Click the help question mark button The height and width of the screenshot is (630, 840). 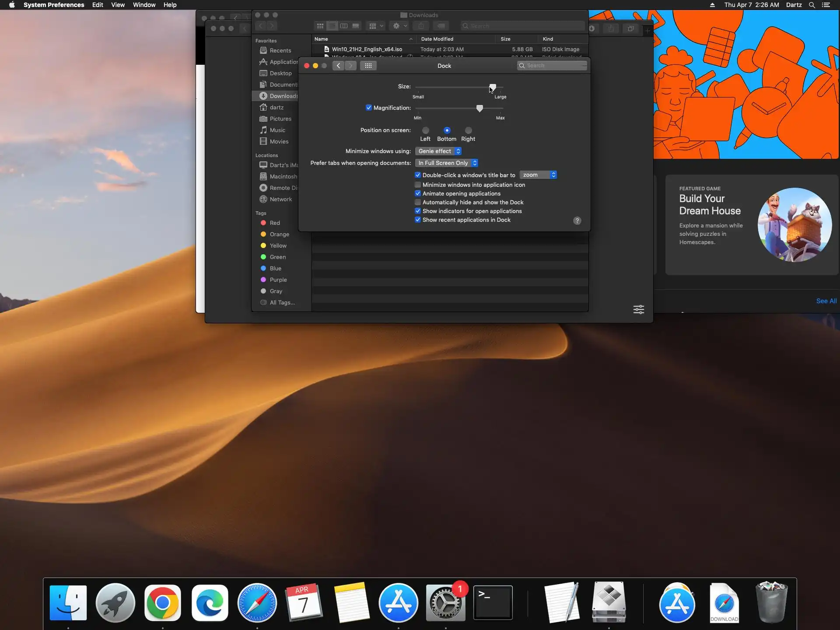(577, 220)
